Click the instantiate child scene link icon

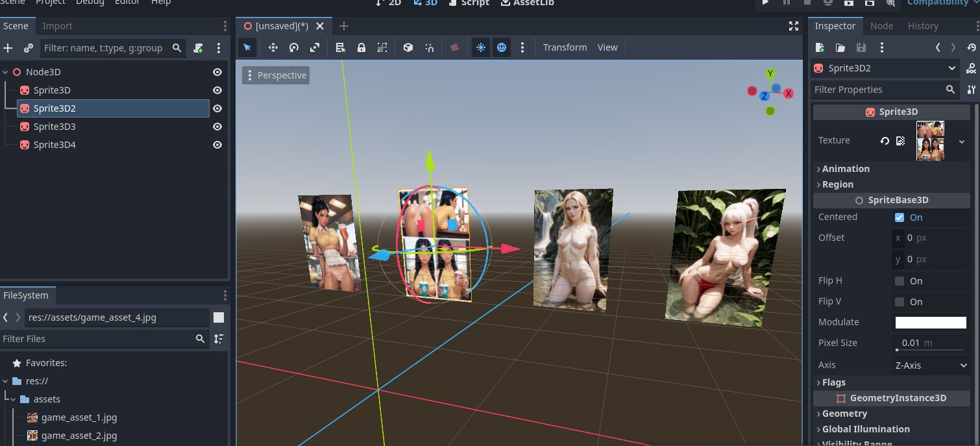point(29,48)
